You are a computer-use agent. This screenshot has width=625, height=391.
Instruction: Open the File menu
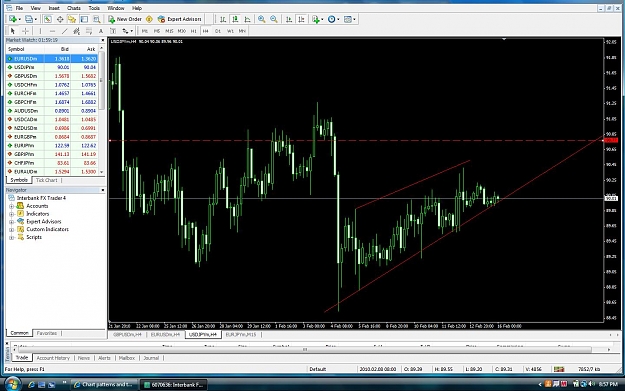(19, 8)
